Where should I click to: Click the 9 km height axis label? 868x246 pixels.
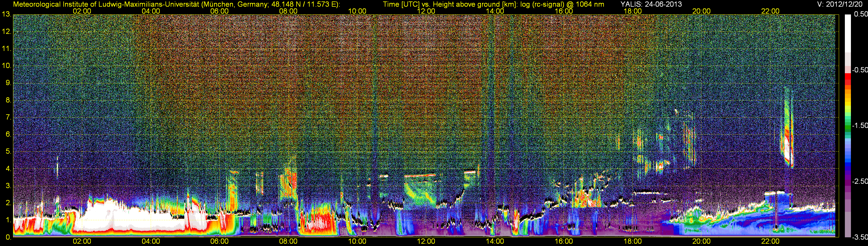click(8, 83)
